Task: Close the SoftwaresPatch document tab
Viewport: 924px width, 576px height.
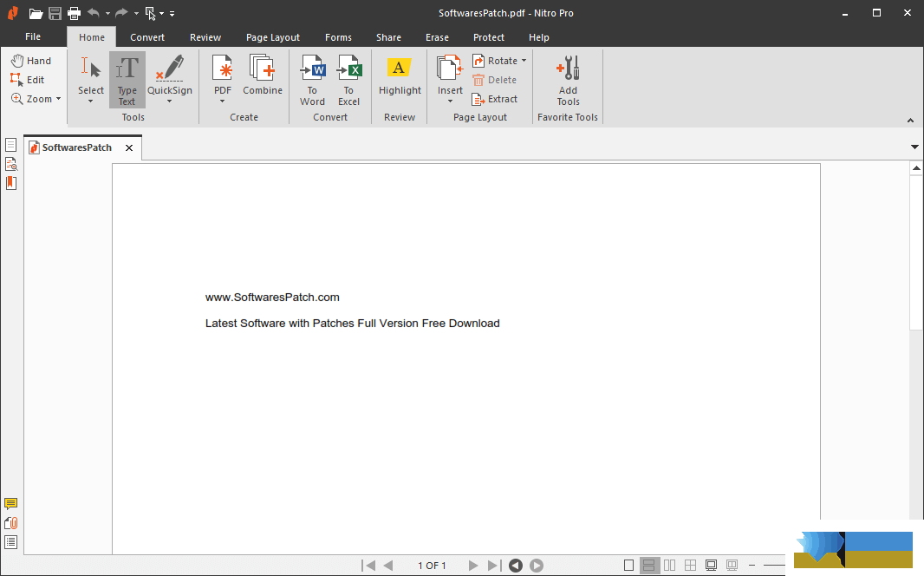Action: click(x=129, y=148)
